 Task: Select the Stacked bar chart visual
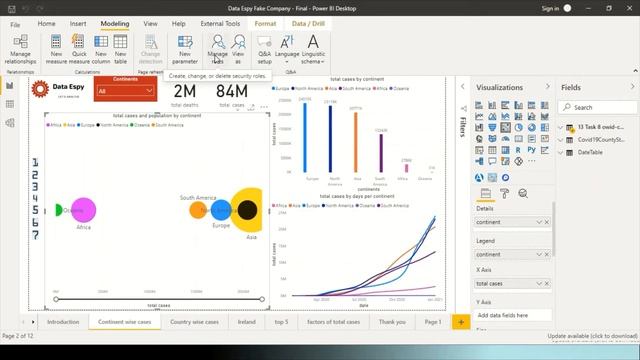coord(479,105)
